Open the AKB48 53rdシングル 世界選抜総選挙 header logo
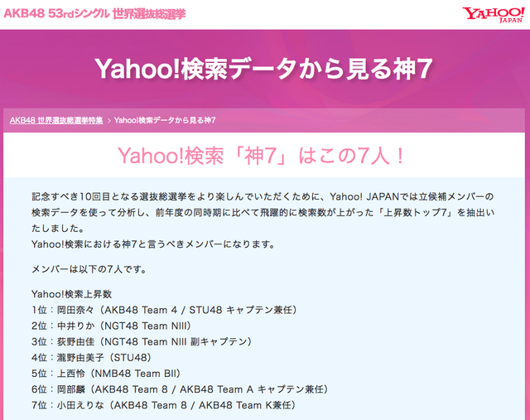530x420 pixels. 94,13
